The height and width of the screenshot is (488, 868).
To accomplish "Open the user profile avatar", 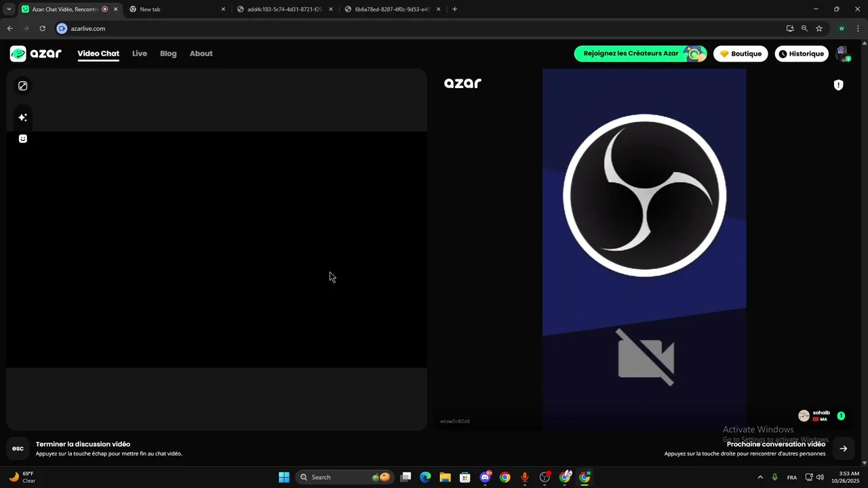I will coord(842,54).
